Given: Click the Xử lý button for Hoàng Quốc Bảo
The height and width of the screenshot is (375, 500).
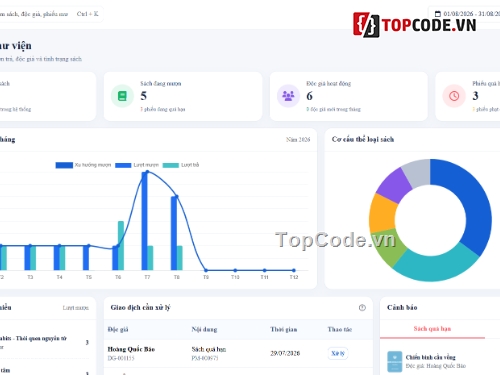Looking at the screenshot, I should click(x=338, y=353).
